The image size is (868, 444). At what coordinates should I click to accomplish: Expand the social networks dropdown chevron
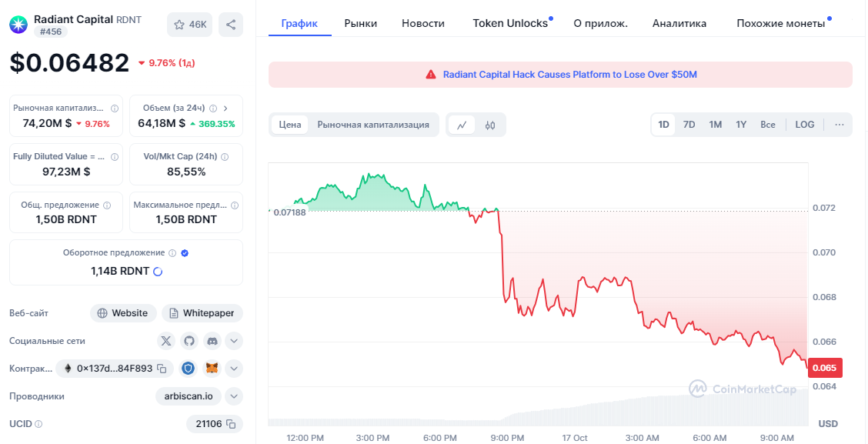tap(234, 341)
